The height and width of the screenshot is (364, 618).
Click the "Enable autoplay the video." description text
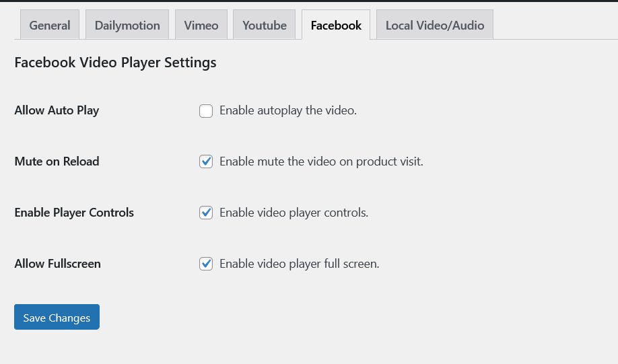[287, 110]
